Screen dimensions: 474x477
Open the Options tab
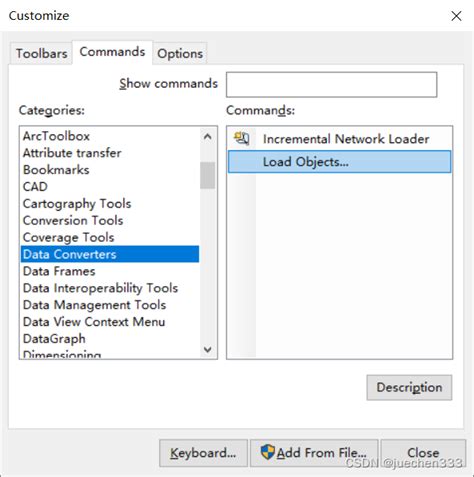pos(180,53)
